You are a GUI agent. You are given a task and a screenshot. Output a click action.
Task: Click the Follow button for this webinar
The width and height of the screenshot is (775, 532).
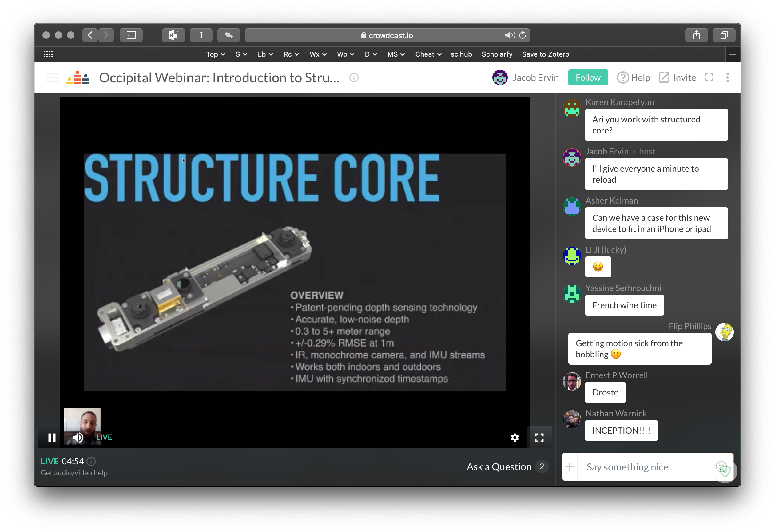point(588,77)
